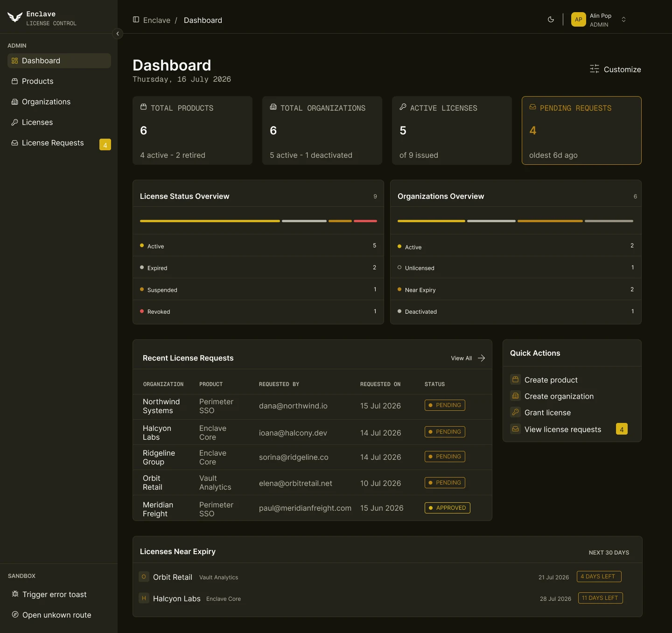Click the arrow icon next to View All
Image resolution: width=672 pixels, height=633 pixels.
pos(481,358)
